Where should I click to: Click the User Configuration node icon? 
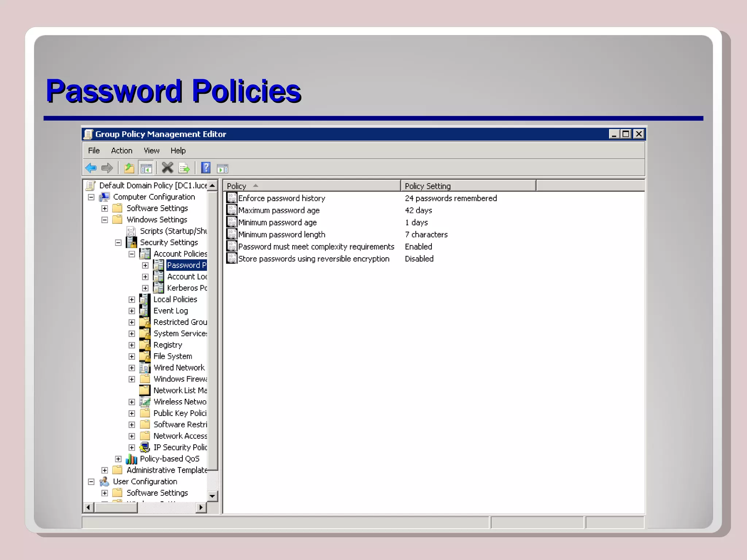click(105, 482)
